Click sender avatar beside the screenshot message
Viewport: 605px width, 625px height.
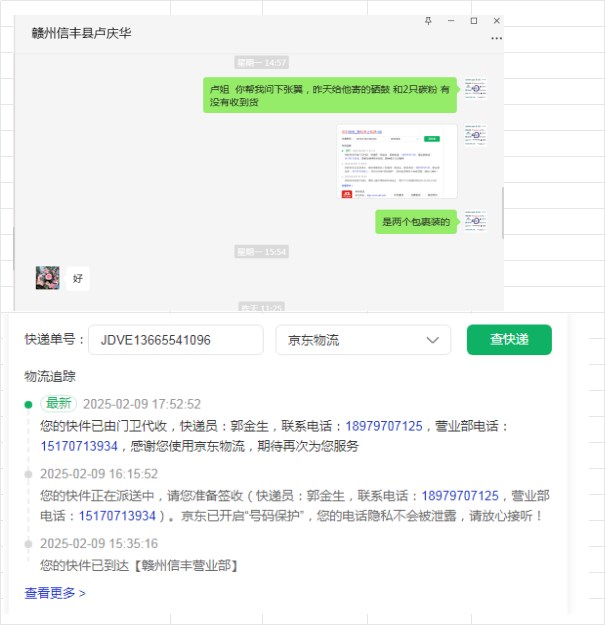click(475, 135)
